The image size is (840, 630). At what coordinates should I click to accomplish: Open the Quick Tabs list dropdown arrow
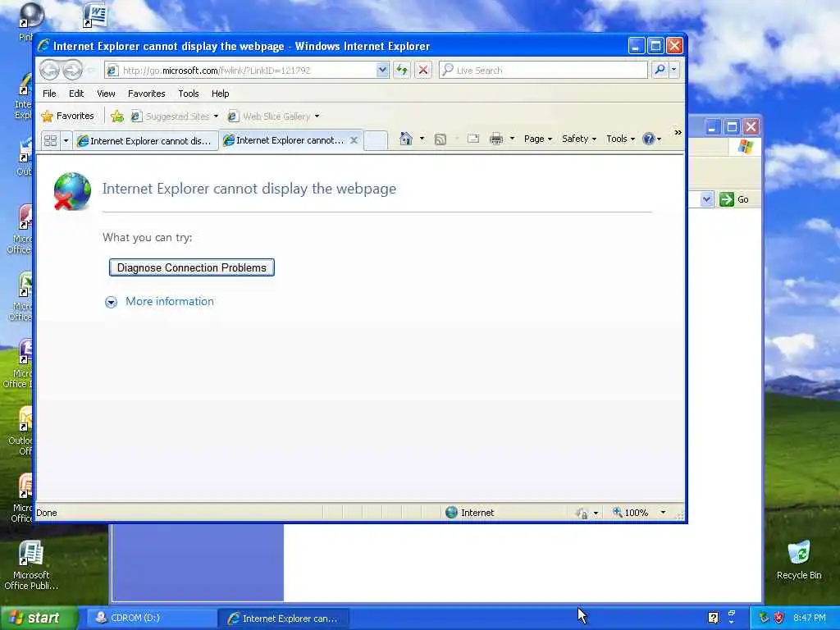66,141
